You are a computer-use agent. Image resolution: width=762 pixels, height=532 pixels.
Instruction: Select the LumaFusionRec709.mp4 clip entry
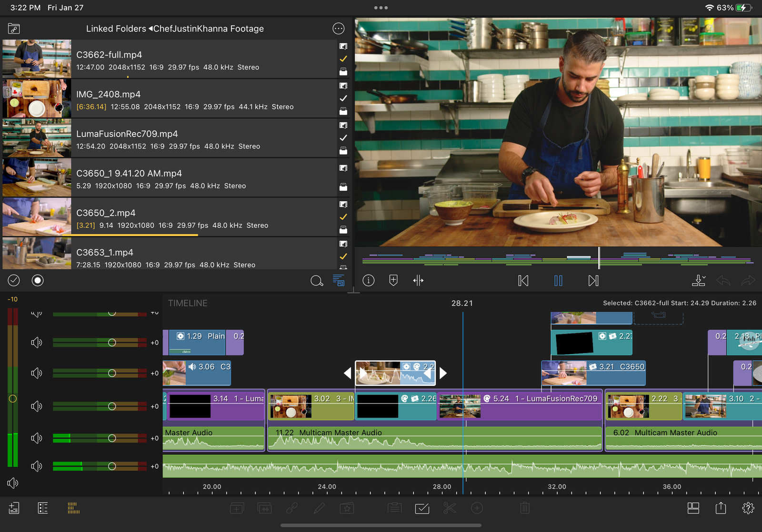click(x=170, y=138)
